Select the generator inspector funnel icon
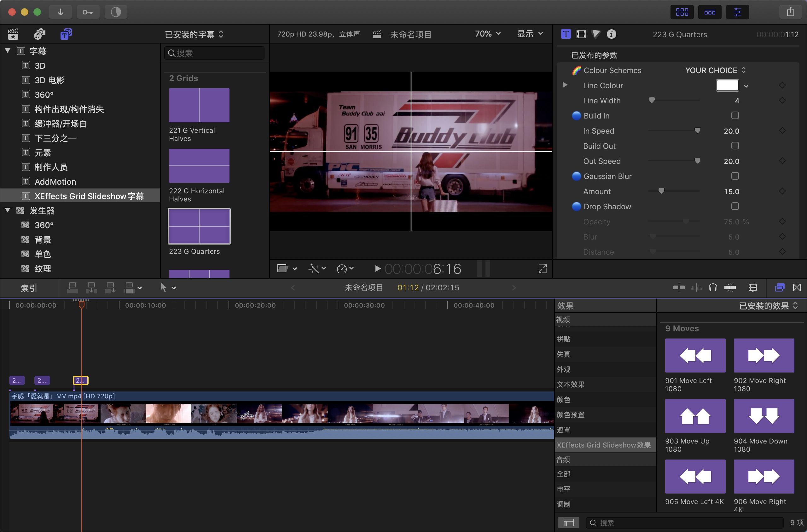The height and width of the screenshot is (532, 807). (x=596, y=34)
